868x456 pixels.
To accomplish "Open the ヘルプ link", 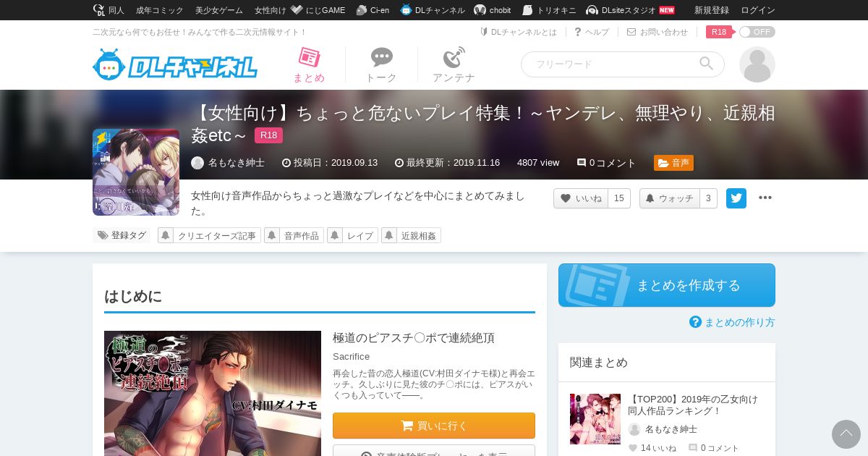I will 592,32.
